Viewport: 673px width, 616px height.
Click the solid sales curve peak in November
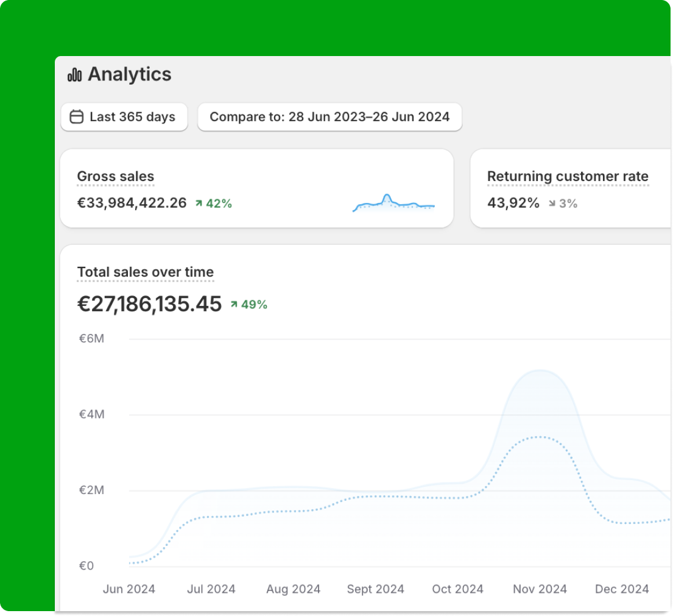540,370
